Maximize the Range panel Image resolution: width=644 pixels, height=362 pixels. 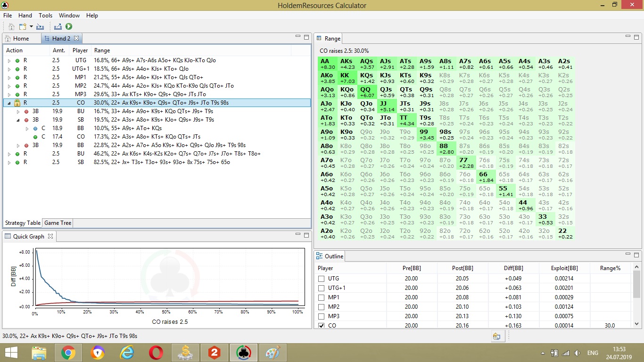point(636,37)
